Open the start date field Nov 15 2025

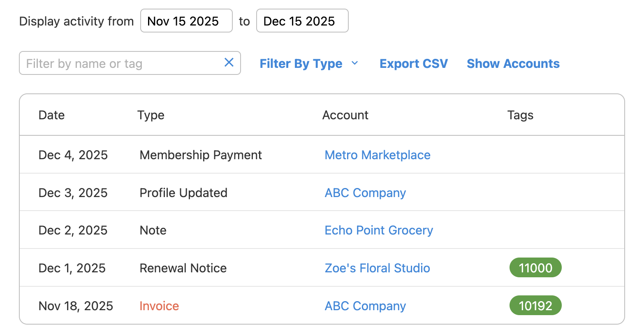[x=186, y=21]
